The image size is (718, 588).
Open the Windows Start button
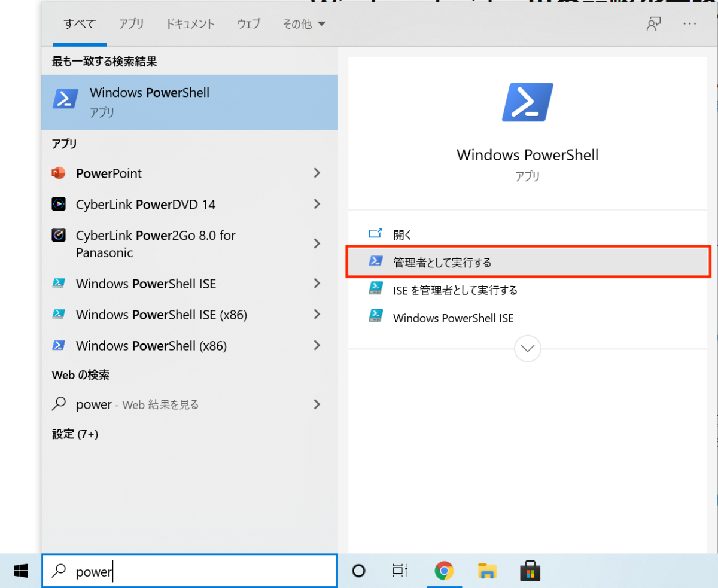click(21, 571)
